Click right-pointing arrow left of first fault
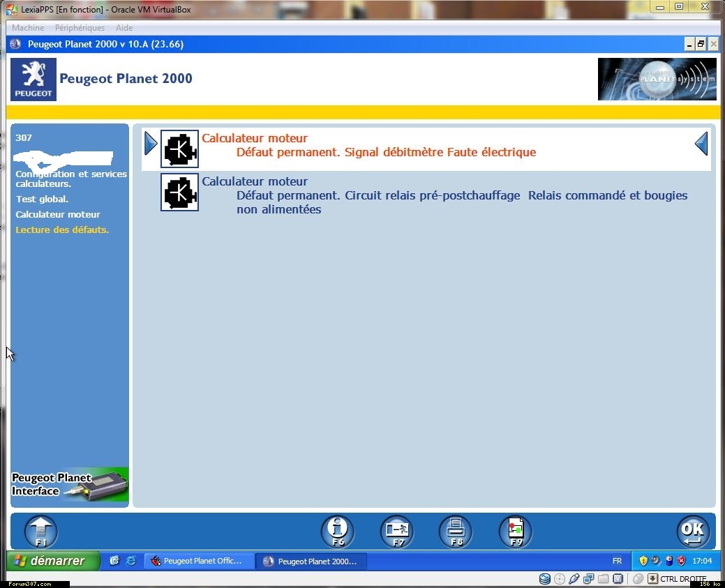 tap(151, 144)
